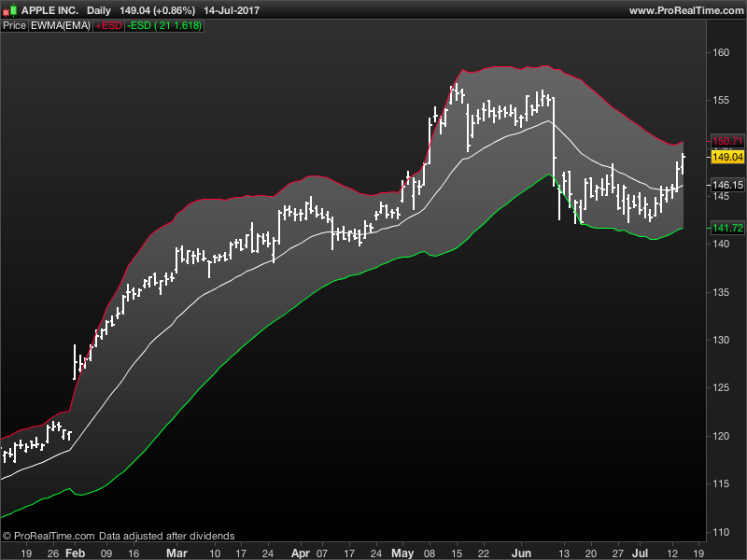This screenshot has width=747, height=560.
Task: Click the 155 price axis label
Action: (721, 100)
